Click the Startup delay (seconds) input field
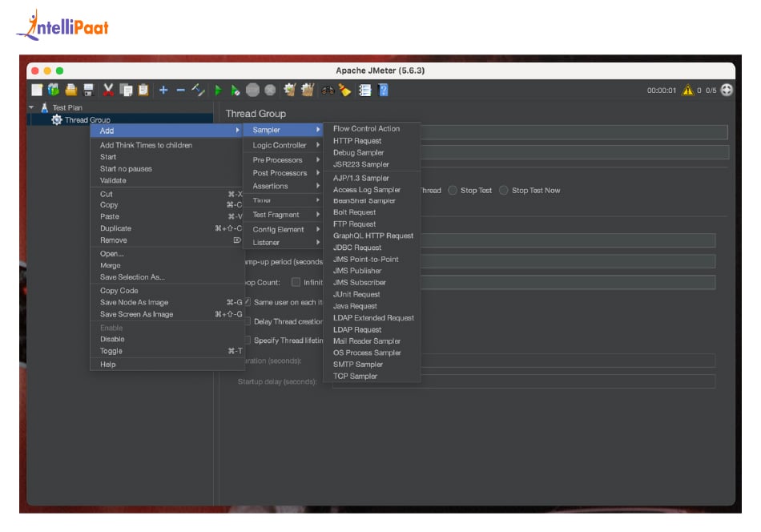 [x=523, y=381]
